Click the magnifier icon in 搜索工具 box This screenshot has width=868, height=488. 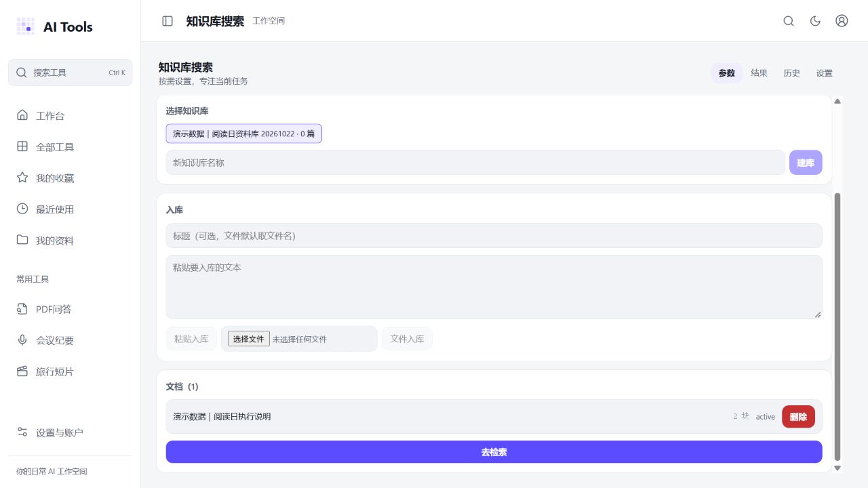click(22, 73)
